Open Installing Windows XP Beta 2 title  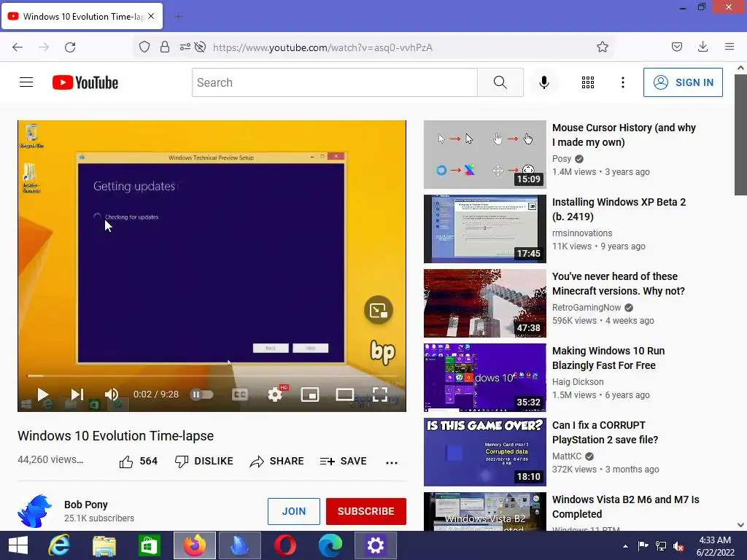coord(619,209)
